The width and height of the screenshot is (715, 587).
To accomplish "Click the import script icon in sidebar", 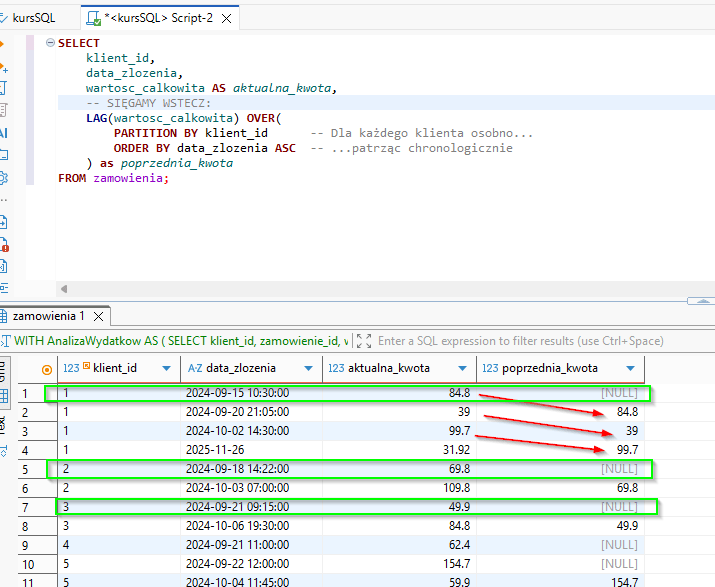I will click(3, 222).
